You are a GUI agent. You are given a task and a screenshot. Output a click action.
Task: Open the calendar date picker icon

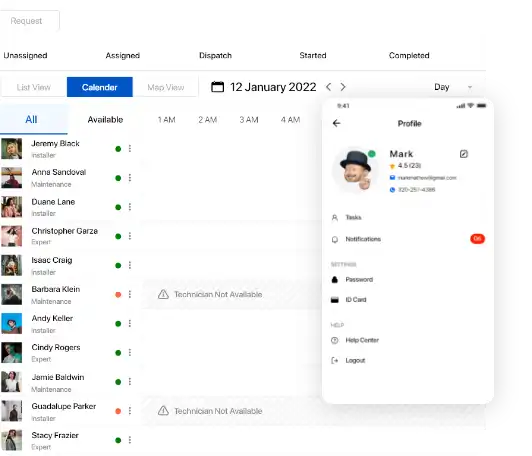pyautogui.click(x=217, y=87)
